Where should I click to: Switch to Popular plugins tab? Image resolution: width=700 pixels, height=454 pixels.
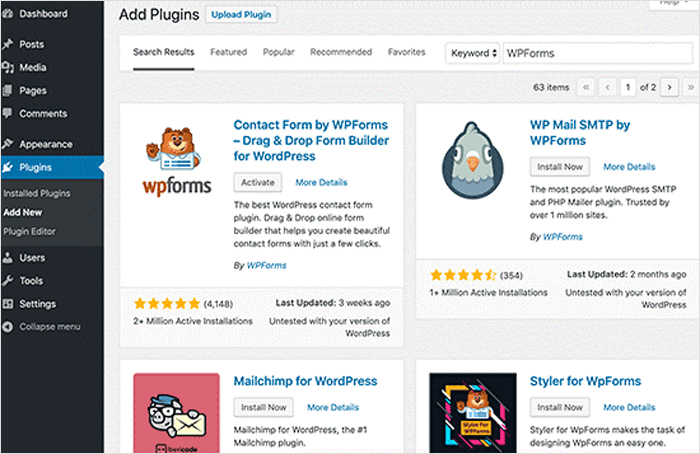click(279, 52)
